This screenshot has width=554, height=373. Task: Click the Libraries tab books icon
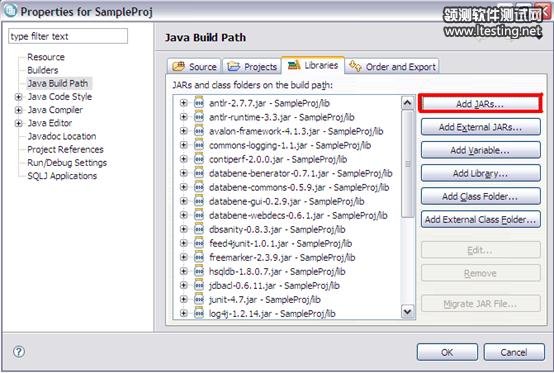[294, 65]
